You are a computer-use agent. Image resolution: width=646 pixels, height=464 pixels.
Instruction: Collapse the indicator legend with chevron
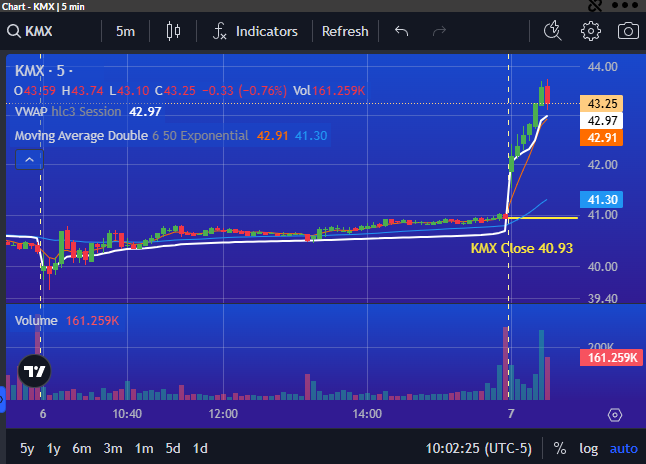[29, 159]
